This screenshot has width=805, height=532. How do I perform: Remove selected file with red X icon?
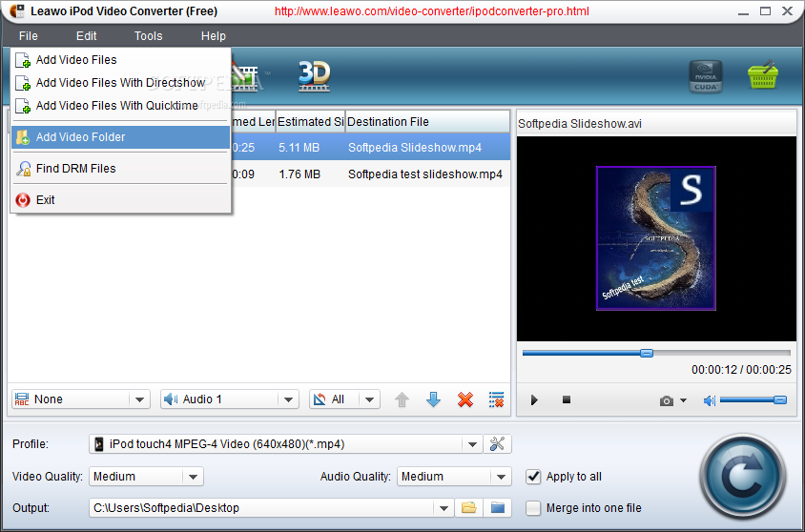pyautogui.click(x=465, y=399)
